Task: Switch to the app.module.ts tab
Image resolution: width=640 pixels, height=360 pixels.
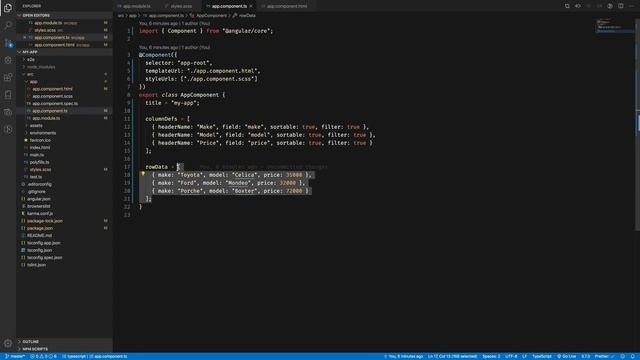Action: coord(136,6)
